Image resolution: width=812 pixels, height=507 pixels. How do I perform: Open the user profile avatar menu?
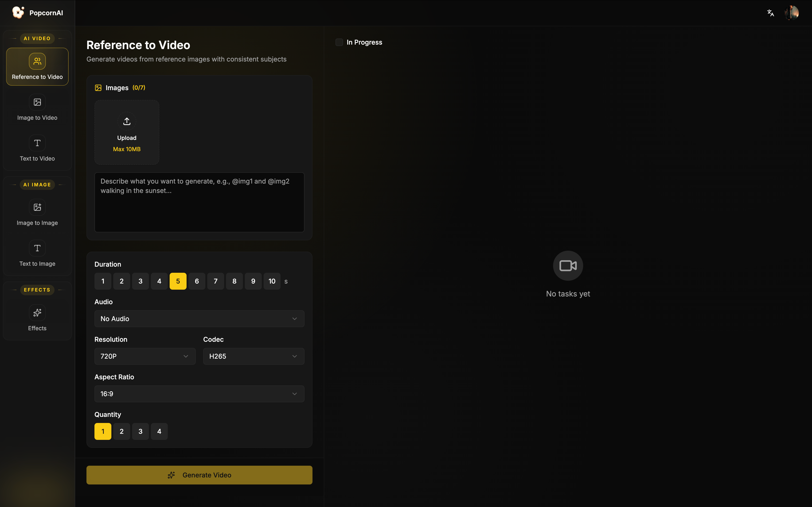(792, 12)
